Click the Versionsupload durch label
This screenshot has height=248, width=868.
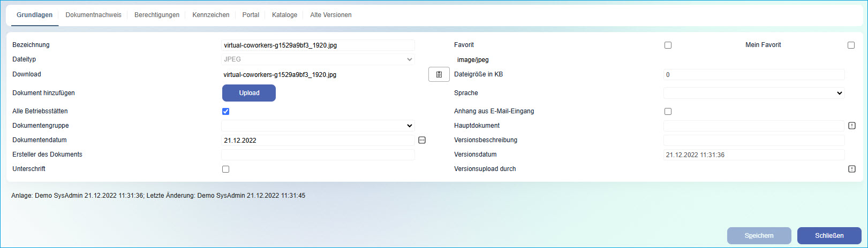485,169
